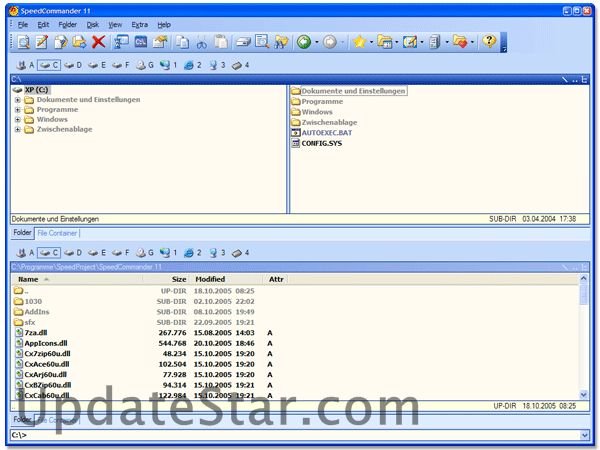Open the Edit menu
600x450 pixels.
click(x=43, y=25)
